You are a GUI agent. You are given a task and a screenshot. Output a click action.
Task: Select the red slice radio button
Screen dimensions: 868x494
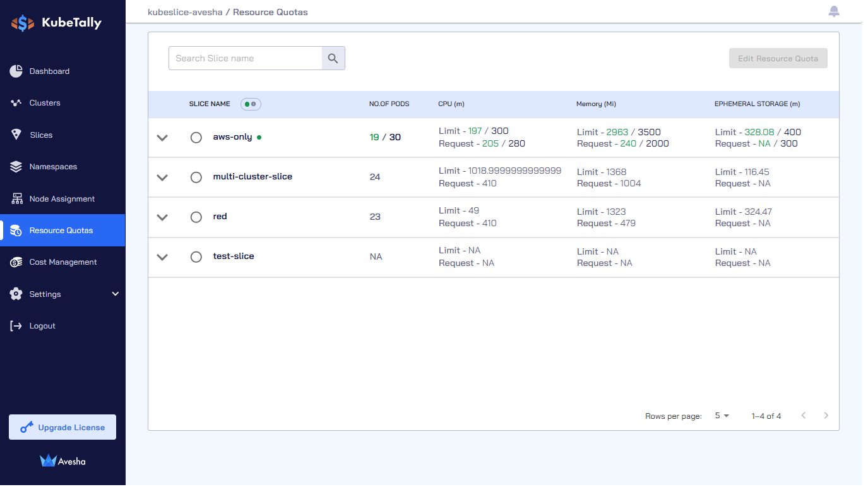tap(196, 217)
